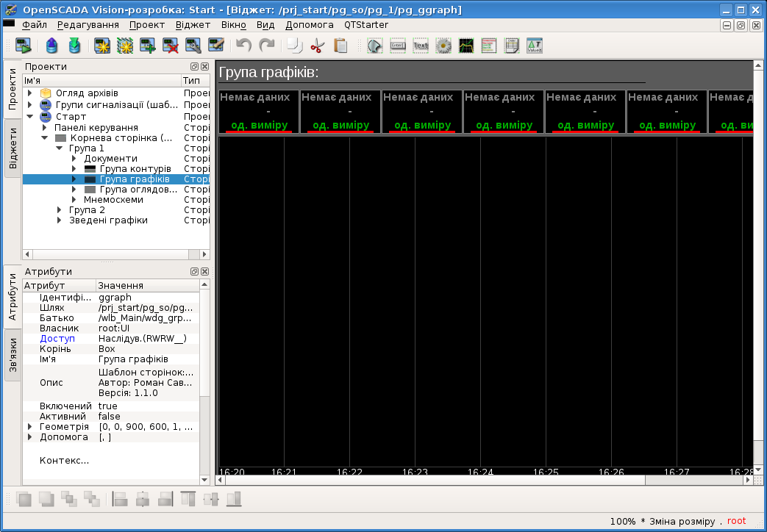This screenshot has height=532, width=767.
Task: Expand the Група 2 tree node
Action: tap(59, 209)
